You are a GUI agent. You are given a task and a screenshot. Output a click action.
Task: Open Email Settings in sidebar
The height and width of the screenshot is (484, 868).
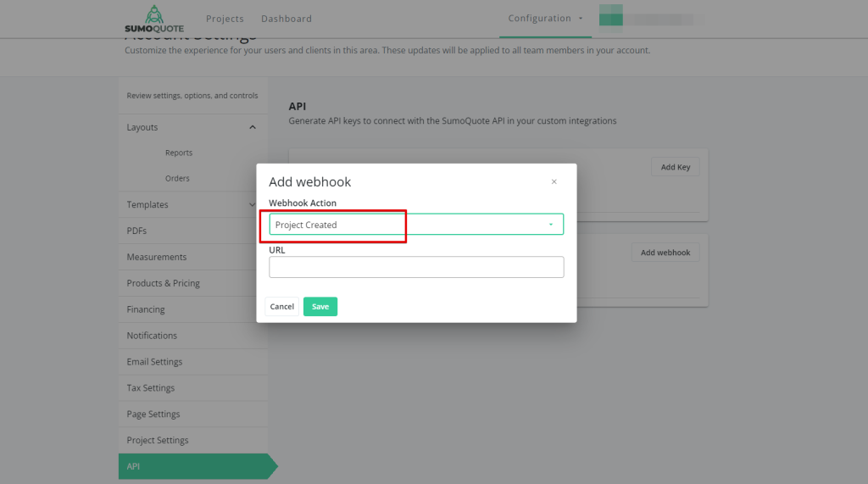[154, 362]
